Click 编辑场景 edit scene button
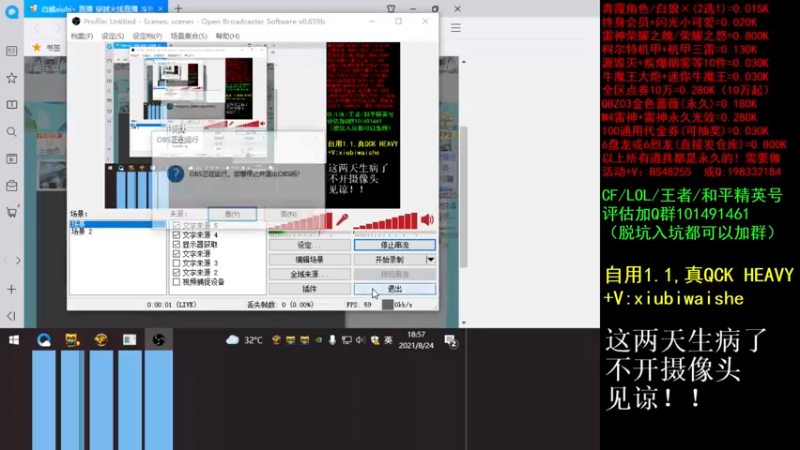 tap(309, 260)
